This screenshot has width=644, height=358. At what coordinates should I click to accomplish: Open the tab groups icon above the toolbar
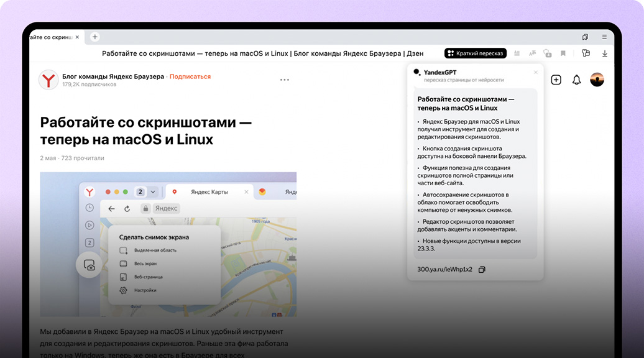585,37
